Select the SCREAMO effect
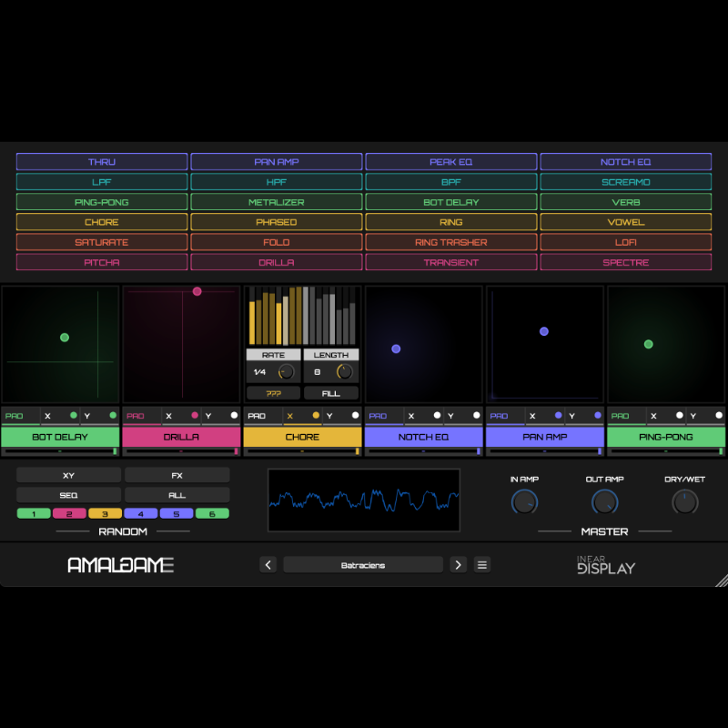728x728 pixels. 625,181
